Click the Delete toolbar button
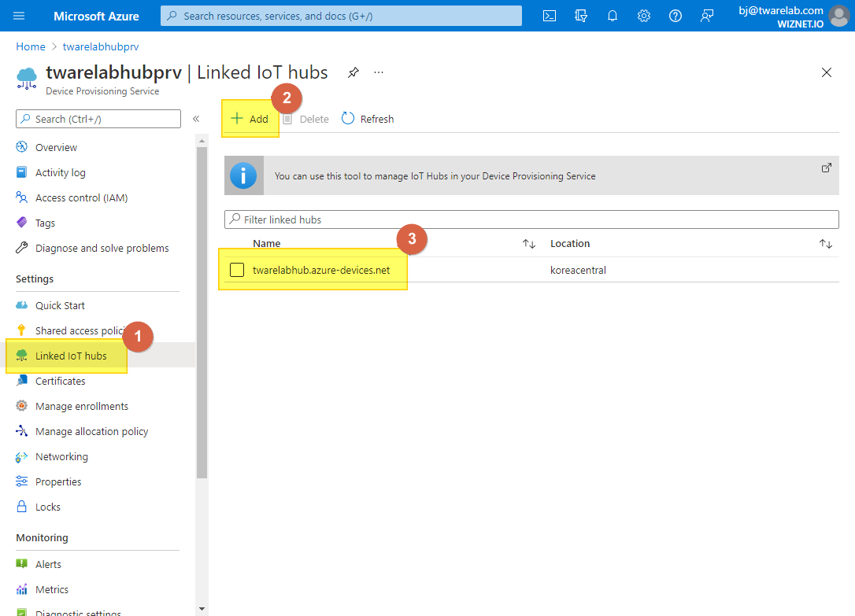 306,119
